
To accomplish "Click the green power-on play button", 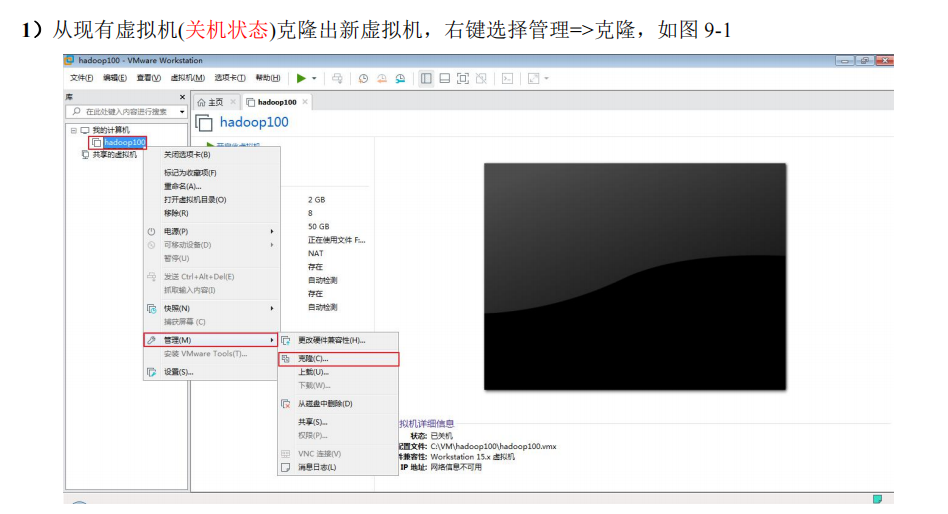I will click(x=301, y=78).
